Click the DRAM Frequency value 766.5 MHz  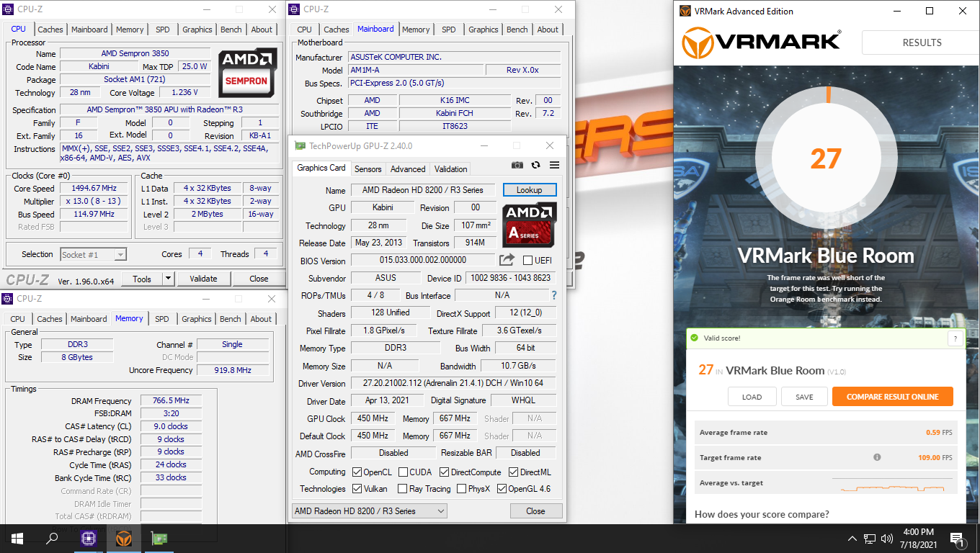pos(171,400)
